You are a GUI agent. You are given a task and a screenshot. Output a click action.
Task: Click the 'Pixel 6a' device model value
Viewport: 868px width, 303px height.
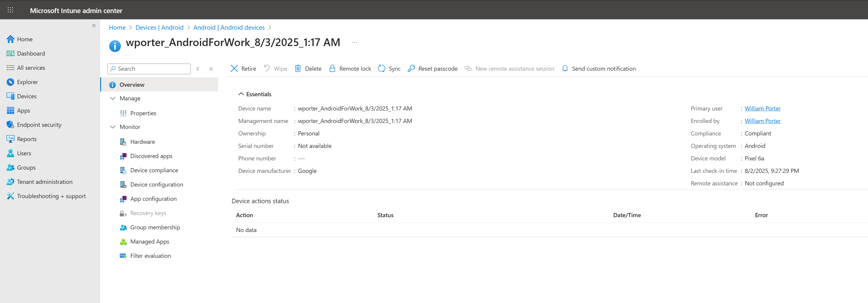tap(754, 158)
